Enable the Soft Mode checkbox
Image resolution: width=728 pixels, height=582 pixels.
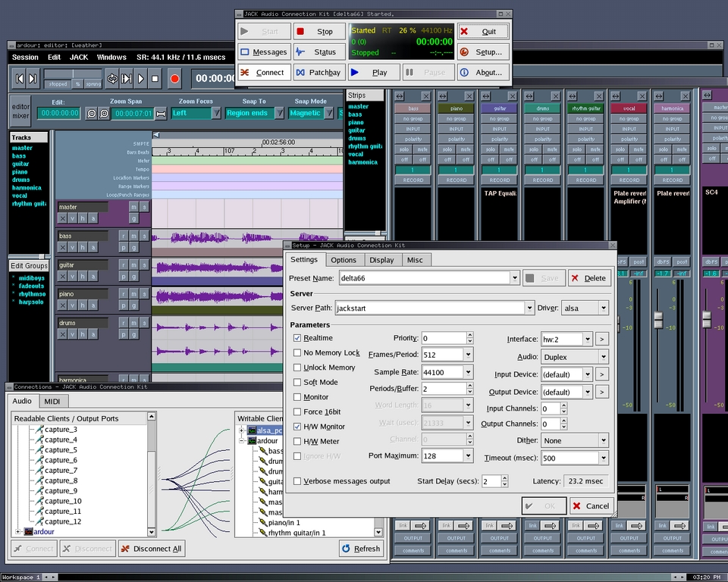coord(297,382)
